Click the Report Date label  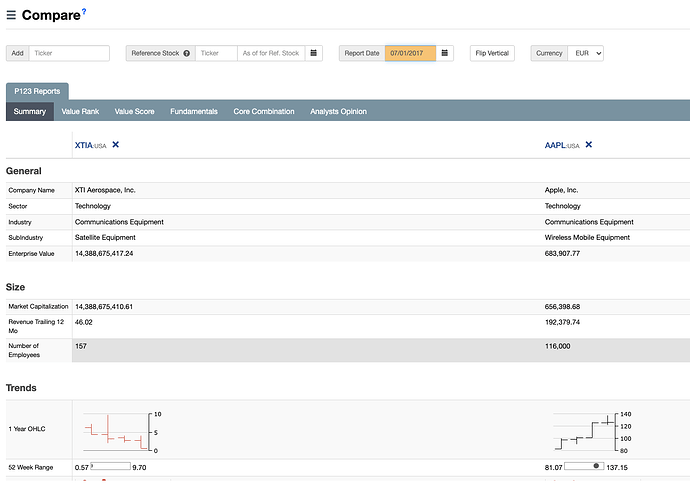coord(362,53)
